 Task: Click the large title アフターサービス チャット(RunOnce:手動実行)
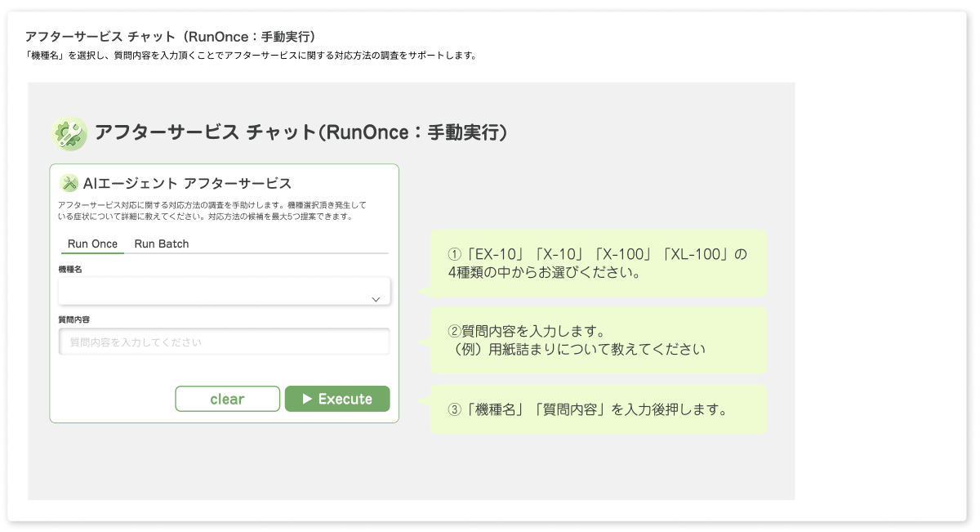tap(301, 132)
